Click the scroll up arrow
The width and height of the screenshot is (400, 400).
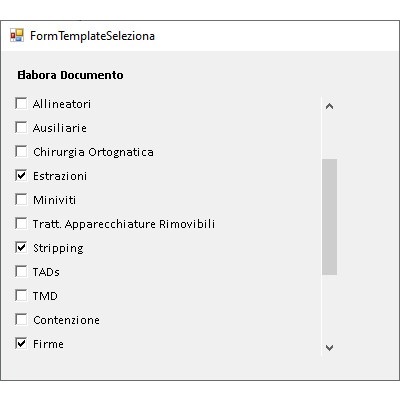point(329,106)
